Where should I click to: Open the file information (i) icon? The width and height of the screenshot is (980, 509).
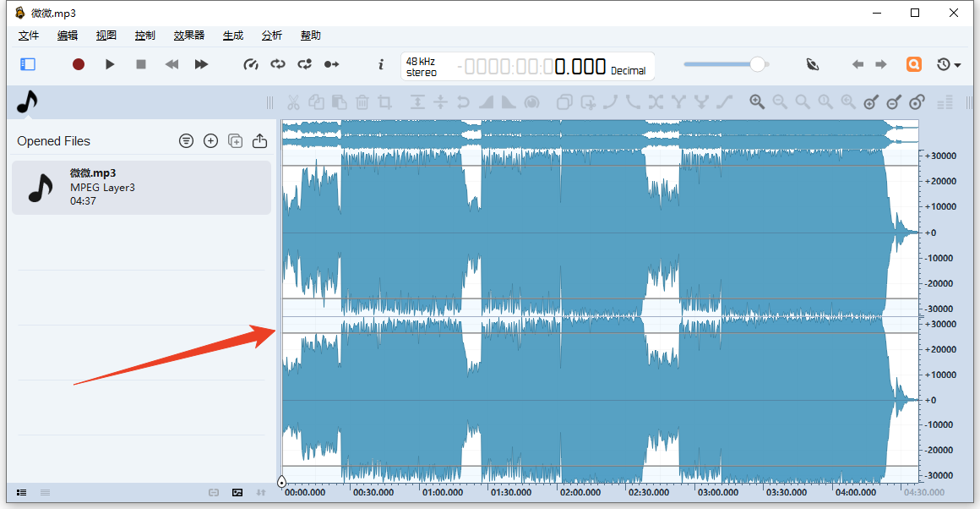click(x=381, y=64)
